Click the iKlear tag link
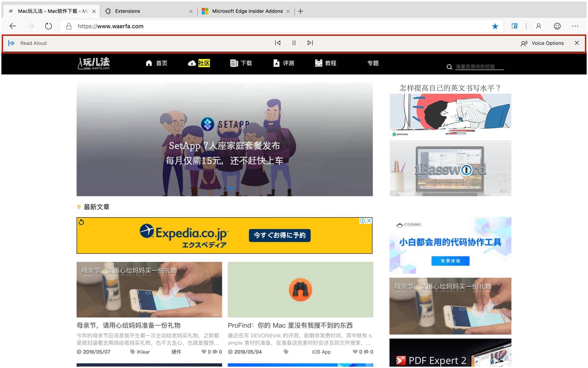588x368 pixels. point(143,352)
